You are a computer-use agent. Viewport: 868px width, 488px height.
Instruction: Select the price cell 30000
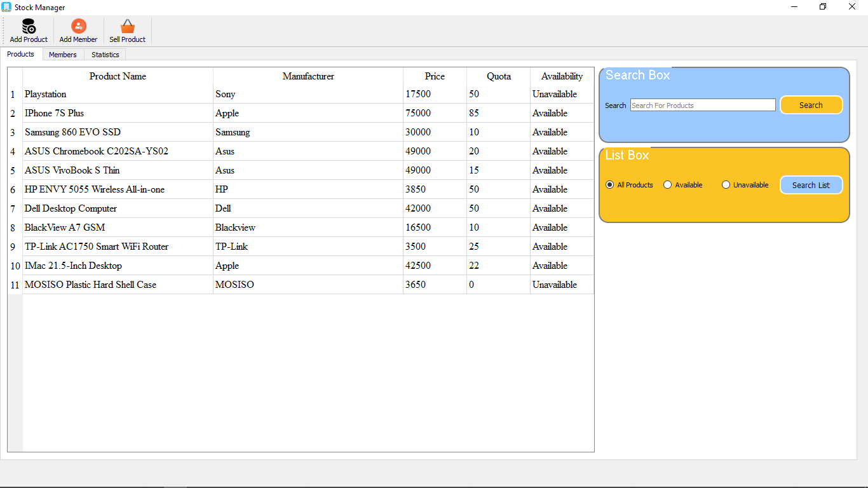tap(435, 132)
